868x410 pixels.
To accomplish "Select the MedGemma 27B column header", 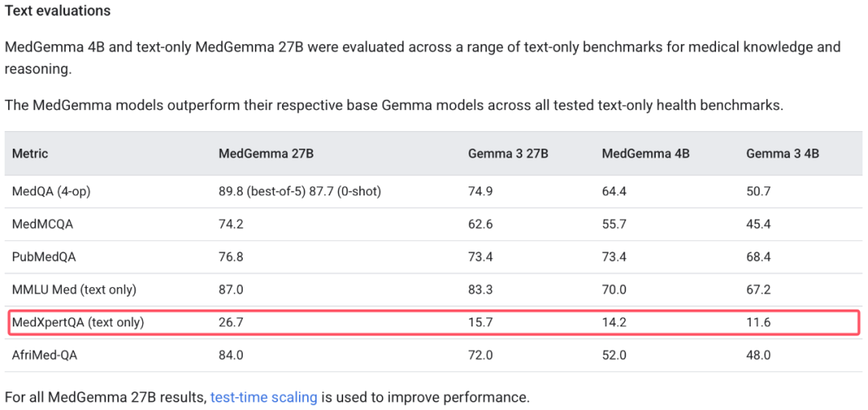I will 266,154.
